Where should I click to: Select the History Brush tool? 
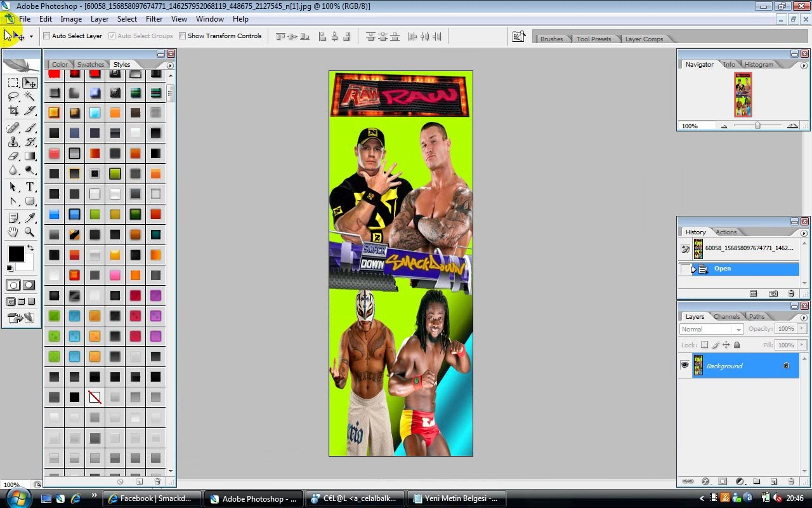point(30,142)
